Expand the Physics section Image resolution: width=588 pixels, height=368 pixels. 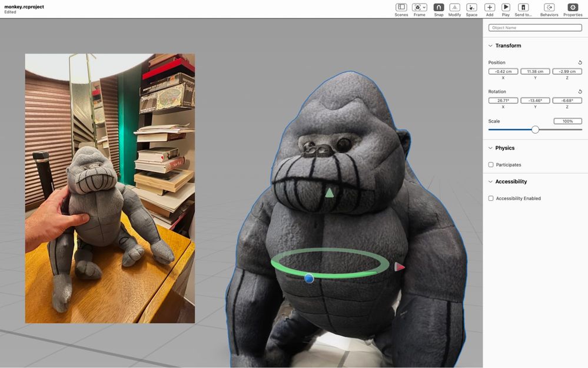[490, 148]
